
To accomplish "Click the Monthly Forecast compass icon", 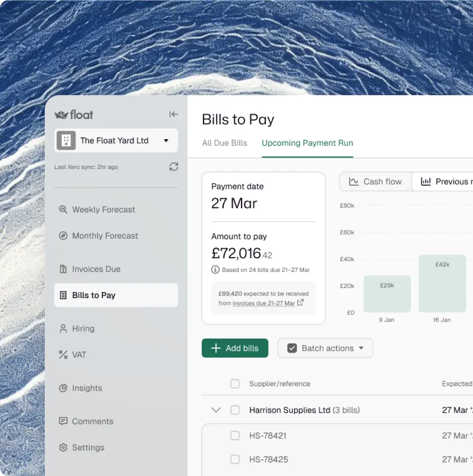I will 63,235.
